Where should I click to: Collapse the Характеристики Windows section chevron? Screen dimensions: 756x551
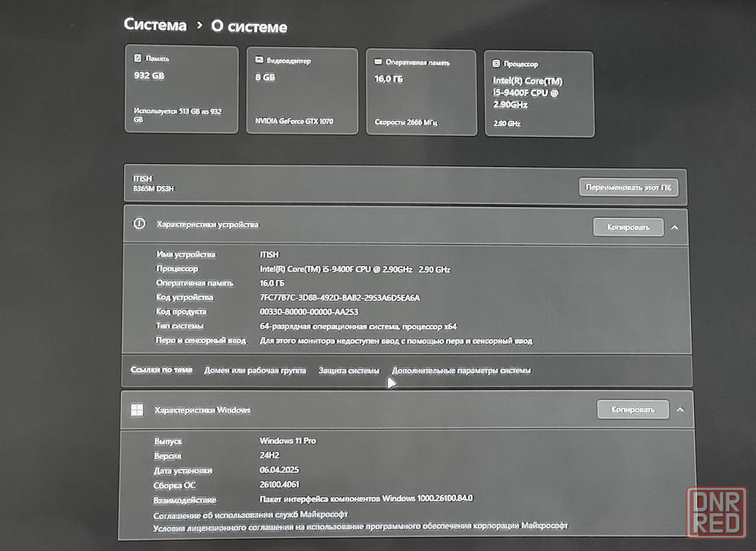[680, 410]
